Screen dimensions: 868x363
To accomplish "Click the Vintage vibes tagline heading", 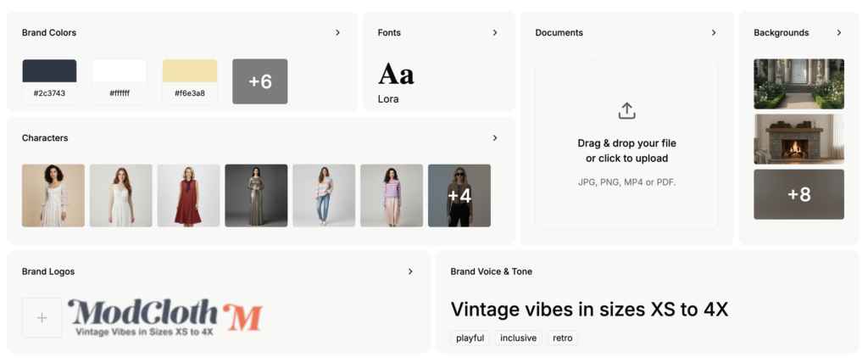I will pos(590,310).
